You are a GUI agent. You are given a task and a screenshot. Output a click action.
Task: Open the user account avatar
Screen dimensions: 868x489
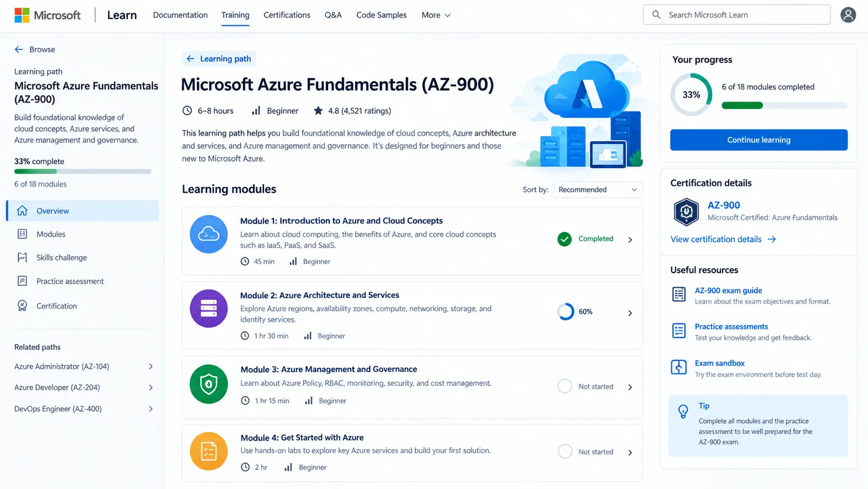click(848, 15)
